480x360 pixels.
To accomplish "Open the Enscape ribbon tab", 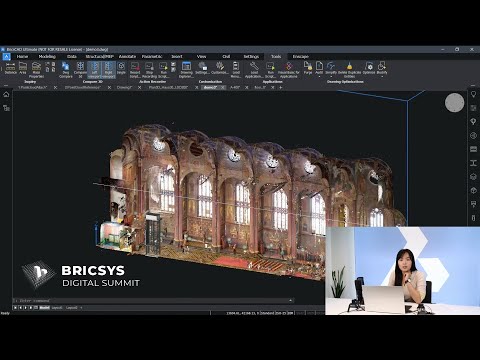I will pyautogui.click(x=301, y=56).
